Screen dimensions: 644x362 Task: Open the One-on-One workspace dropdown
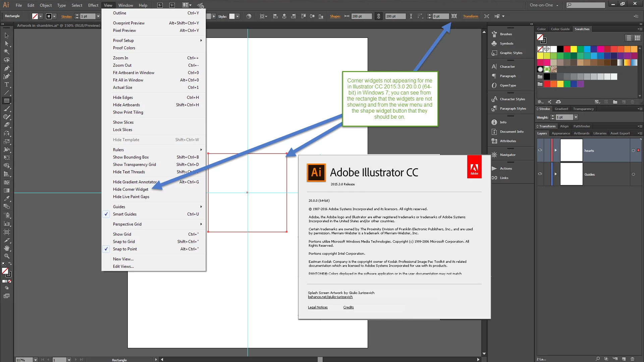coord(544,5)
